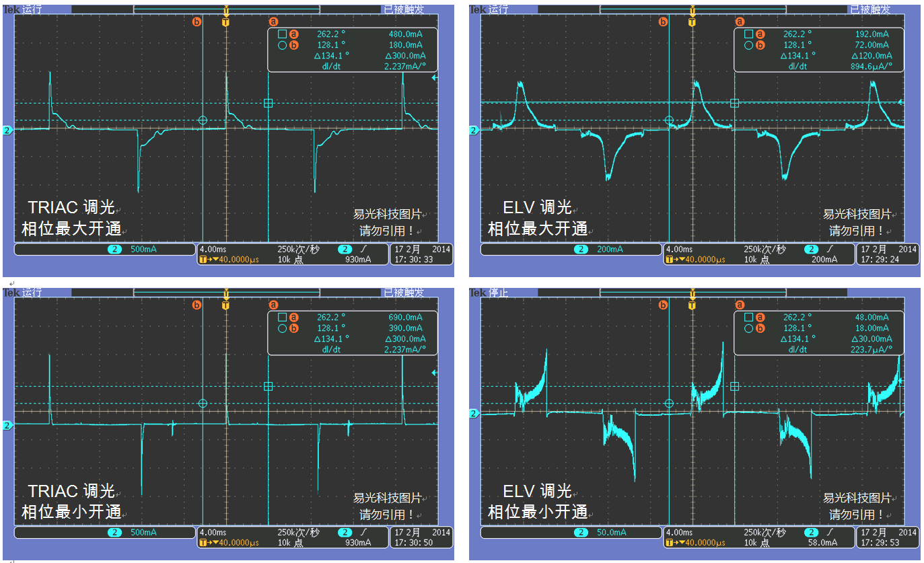Click the date readout showing 17:29:24
The image size is (924, 563).
pos(888,254)
